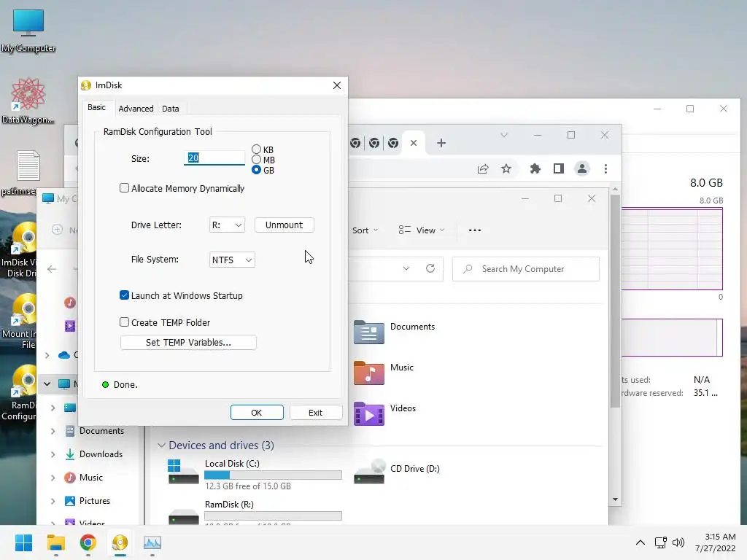747x560 pixels.
Task: Enable Allocate Memory Dynamically checkbox
Action: (124, 188)
